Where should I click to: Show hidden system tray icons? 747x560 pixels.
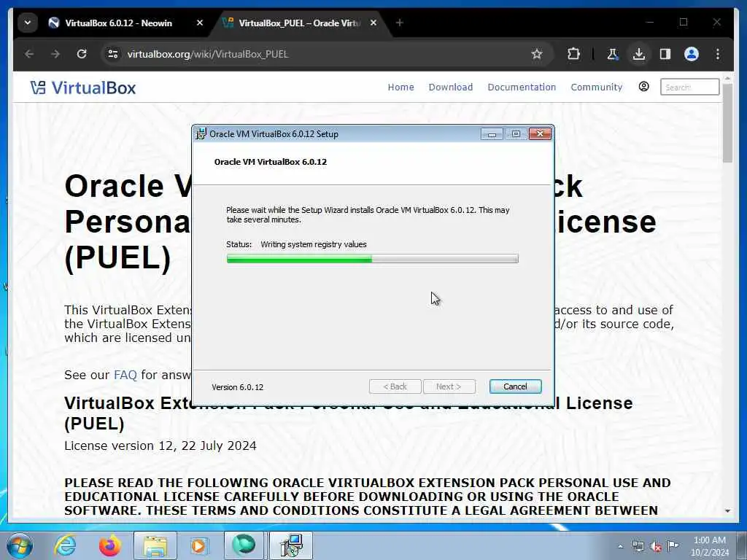tap(620, 547)
